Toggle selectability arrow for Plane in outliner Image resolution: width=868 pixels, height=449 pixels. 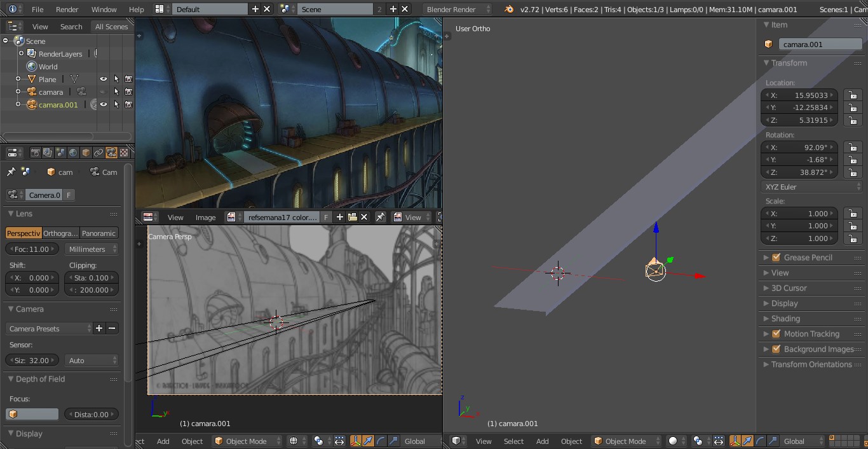coord(116,79)
